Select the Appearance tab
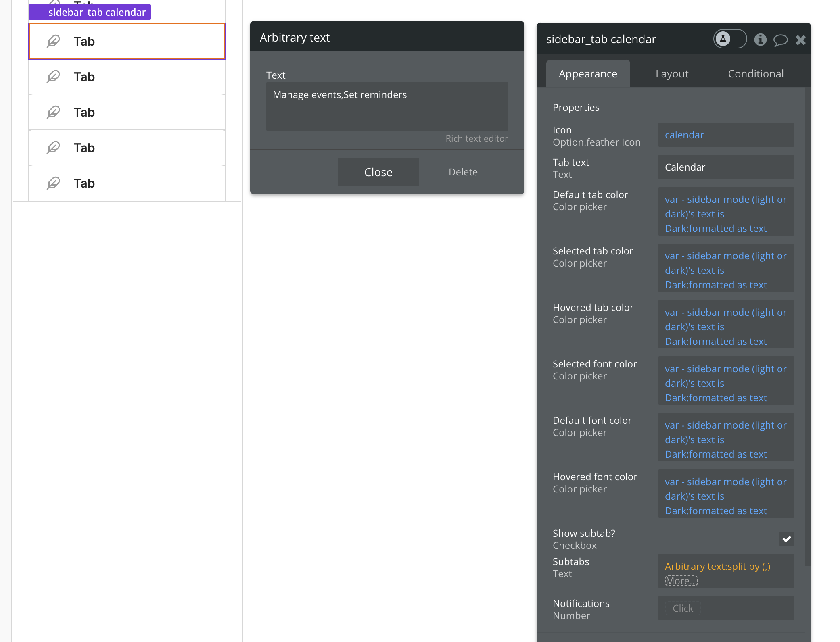Screen dimensions: 840x642 pyautogui.click(x=588, y=74)
